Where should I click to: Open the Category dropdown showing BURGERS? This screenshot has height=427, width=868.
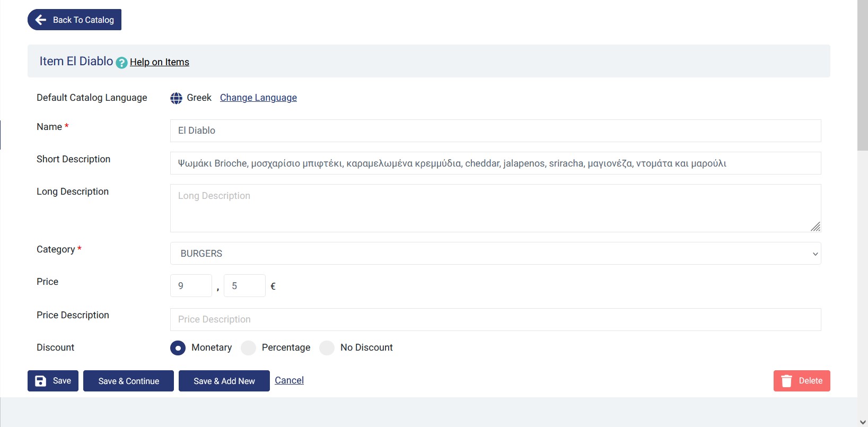[495, 254]
